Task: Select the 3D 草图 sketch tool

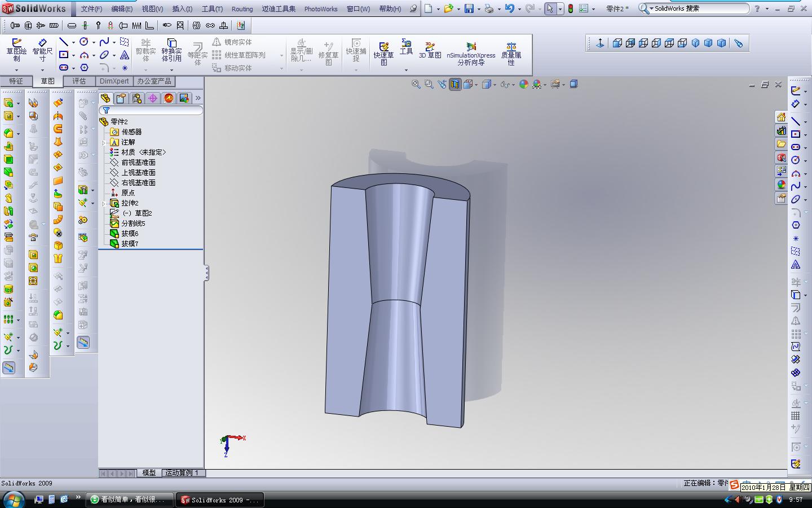Action: 430,50
